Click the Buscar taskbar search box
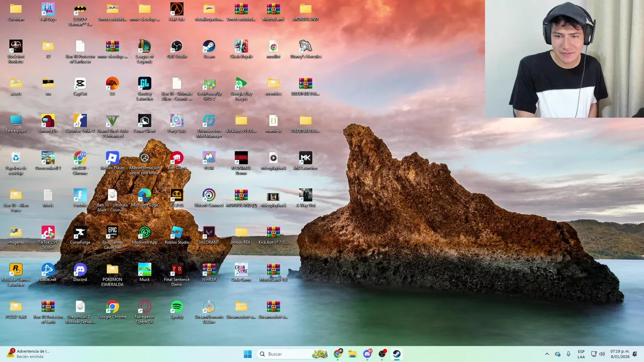This screenshot has width=644, height=362. click(293, 354)
